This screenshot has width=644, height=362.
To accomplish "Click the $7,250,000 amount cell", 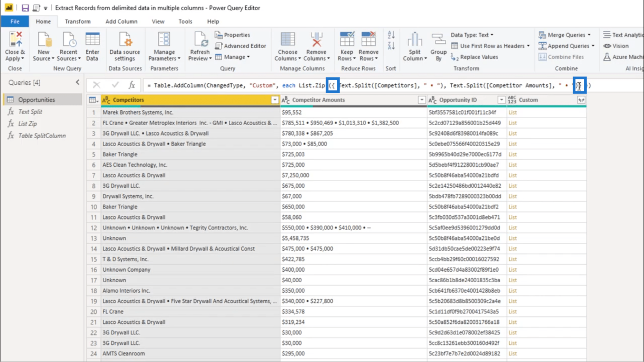I will [x=353, y=175].
